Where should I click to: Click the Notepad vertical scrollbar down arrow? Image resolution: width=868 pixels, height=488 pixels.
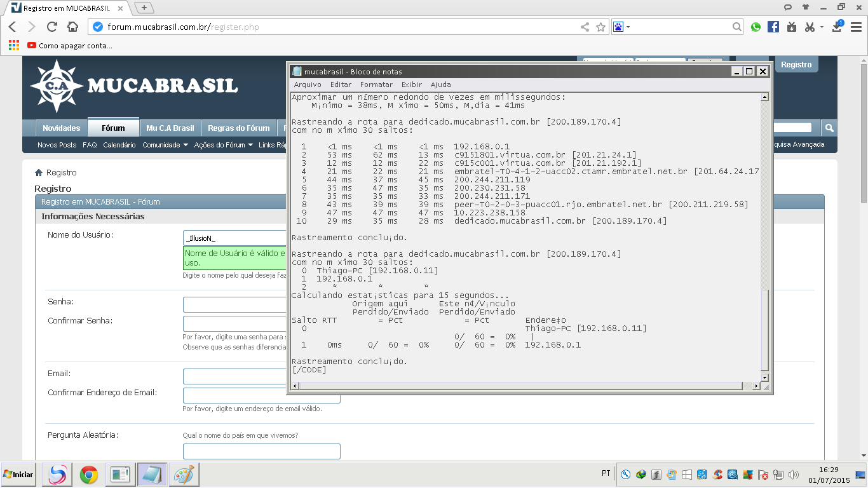point(764,376)
